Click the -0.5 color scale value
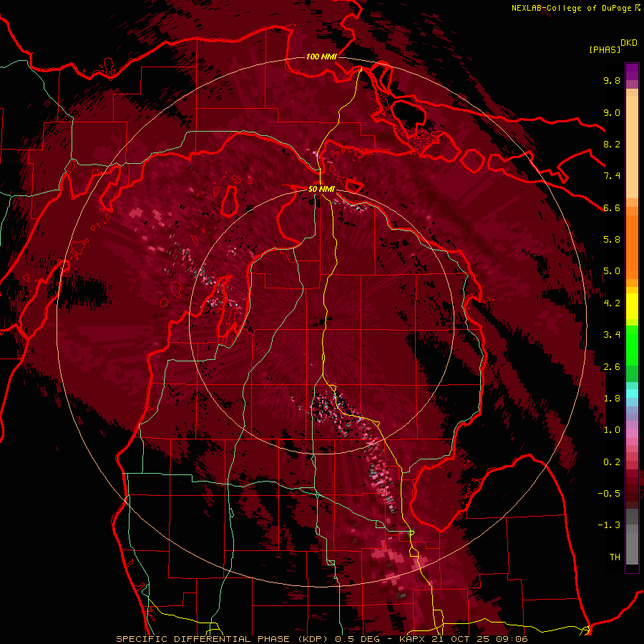Image resolution: width=644 pixels, height=644 pixels. click(609, 494)
